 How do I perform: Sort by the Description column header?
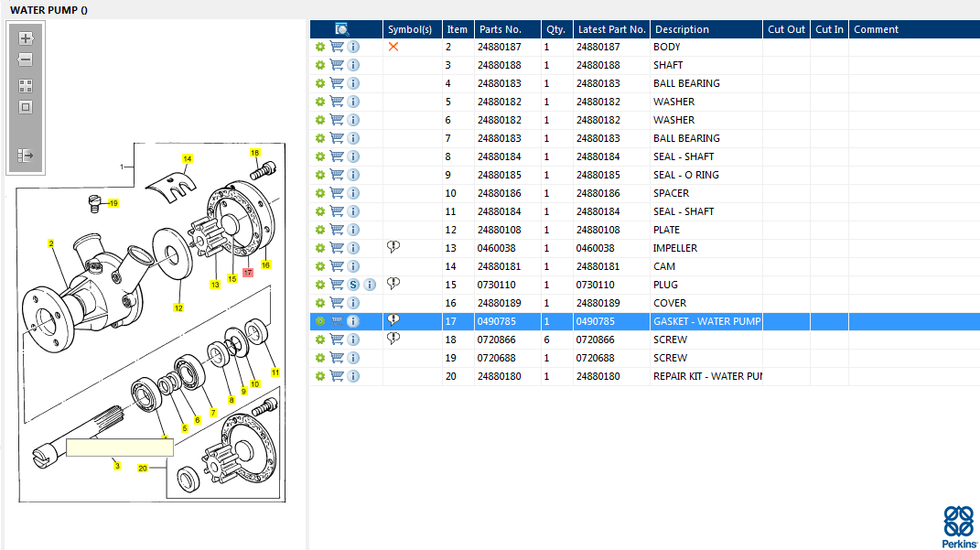point(682,29)
